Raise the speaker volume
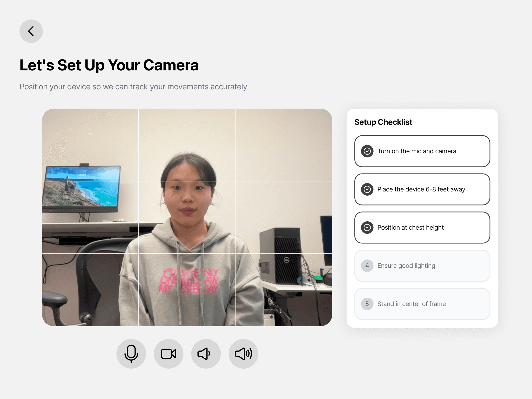The height and width of the screenshot is (399, 532). tap(243, 354)
